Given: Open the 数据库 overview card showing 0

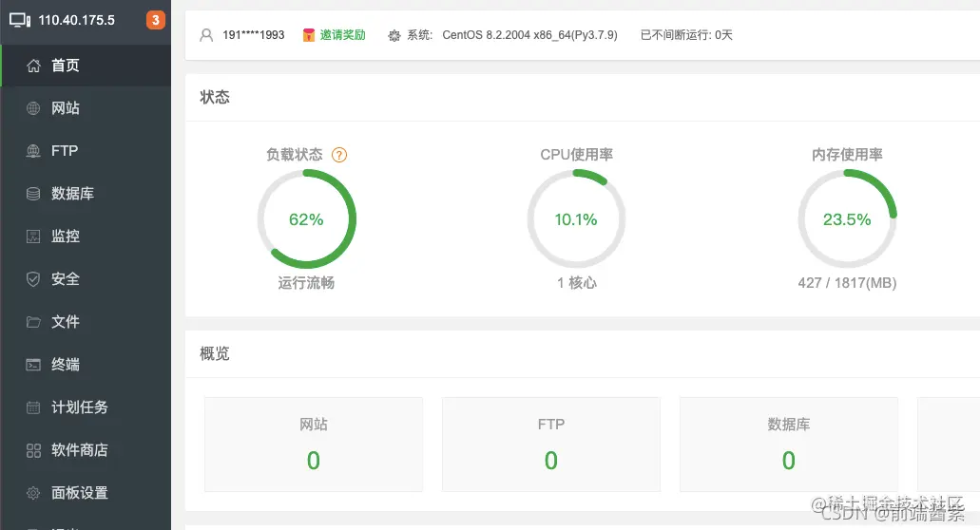Looking at the screenshot, I should click(x=789, y=445).
